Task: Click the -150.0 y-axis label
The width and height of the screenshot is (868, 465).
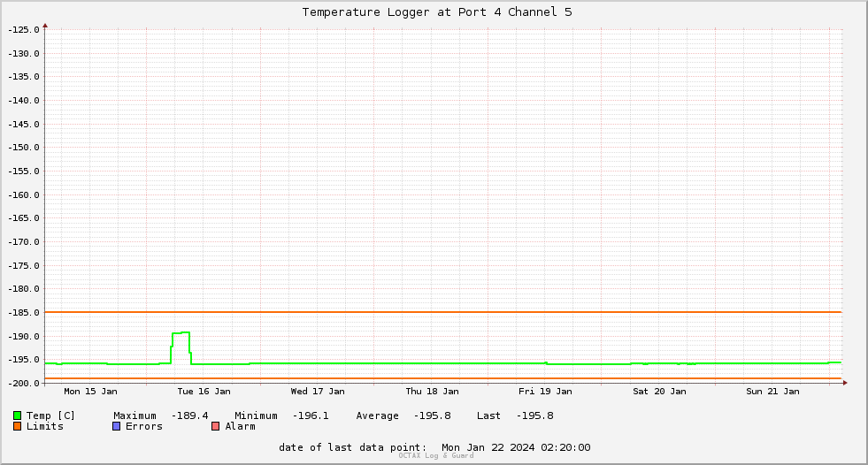Action: click(x=23, y=148)
